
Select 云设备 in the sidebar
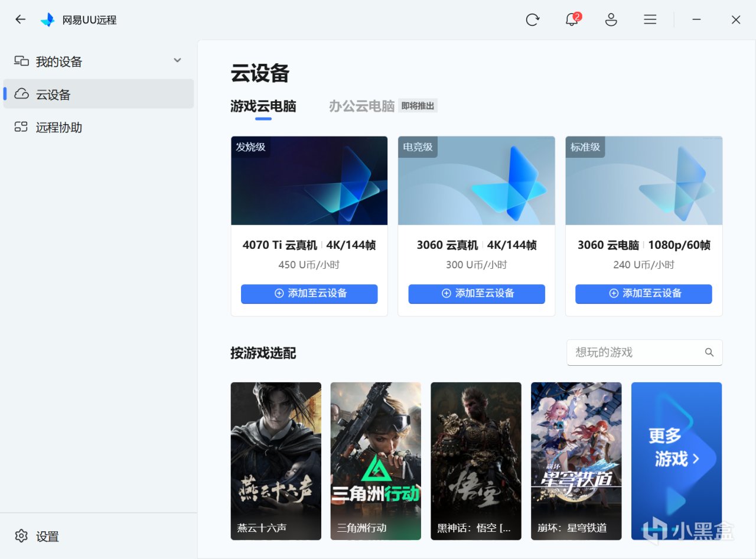[x=99, y=94]
